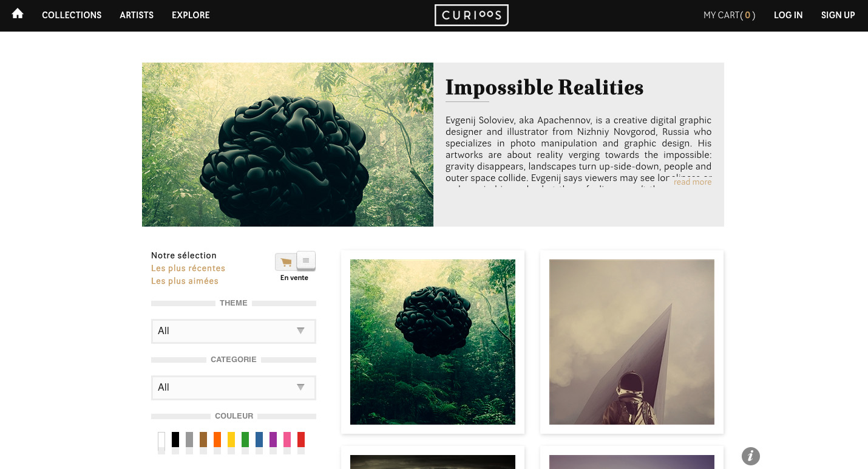Click Sign Up

pyautogui.click(x=838, y=15)
